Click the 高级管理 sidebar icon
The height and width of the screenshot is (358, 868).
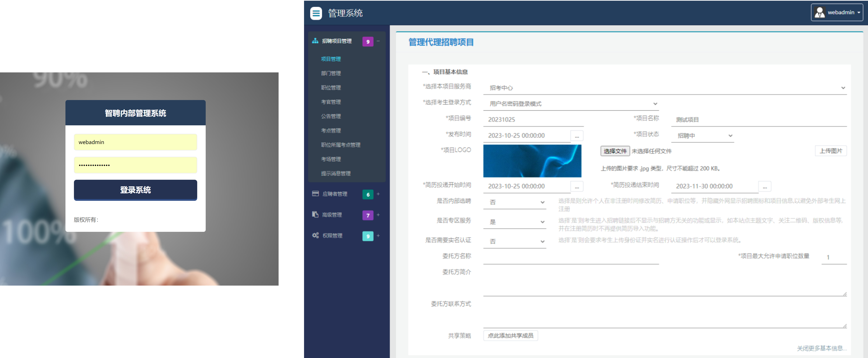[x=315, y=215]
